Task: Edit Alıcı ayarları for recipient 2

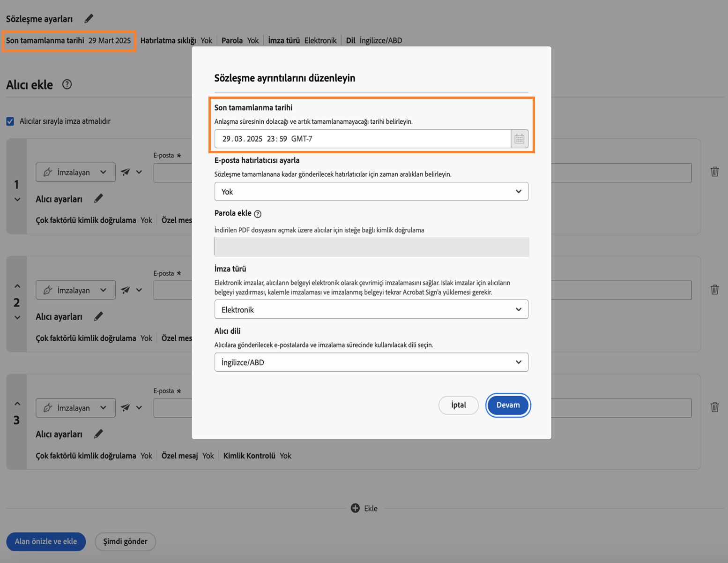Action: [x=98, y=316]
